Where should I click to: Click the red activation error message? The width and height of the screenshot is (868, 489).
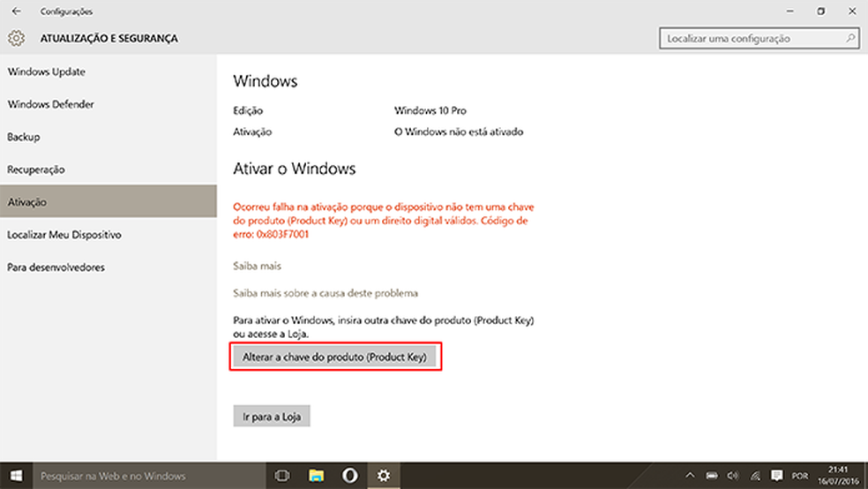tap(384, 221)
